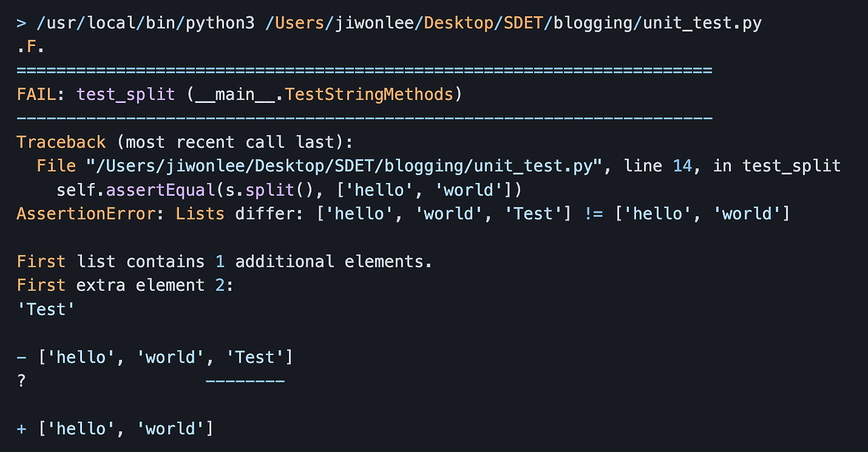Click the "First extra element 2:" line
The image size is (868, 452).
coord(125,285)
